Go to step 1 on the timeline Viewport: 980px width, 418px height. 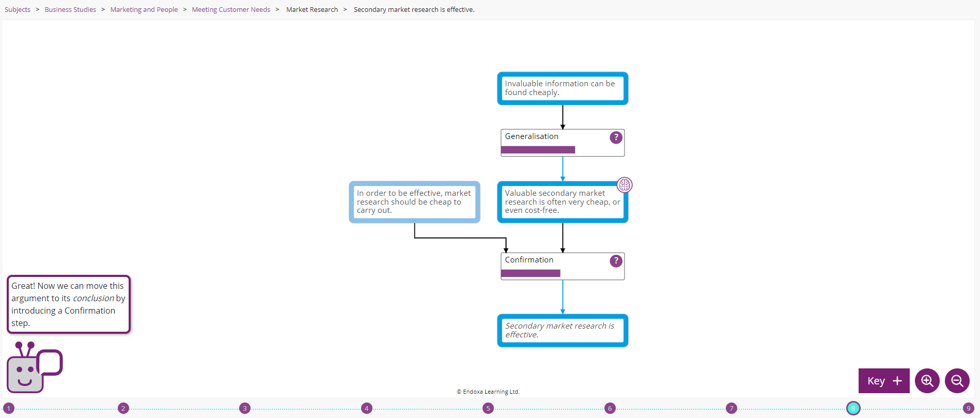coord(9,408)
